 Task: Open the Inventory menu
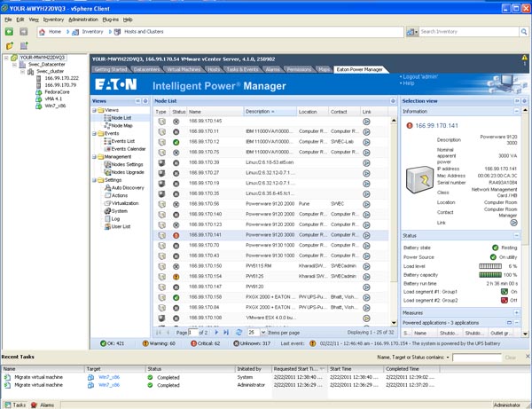point(53,20)
